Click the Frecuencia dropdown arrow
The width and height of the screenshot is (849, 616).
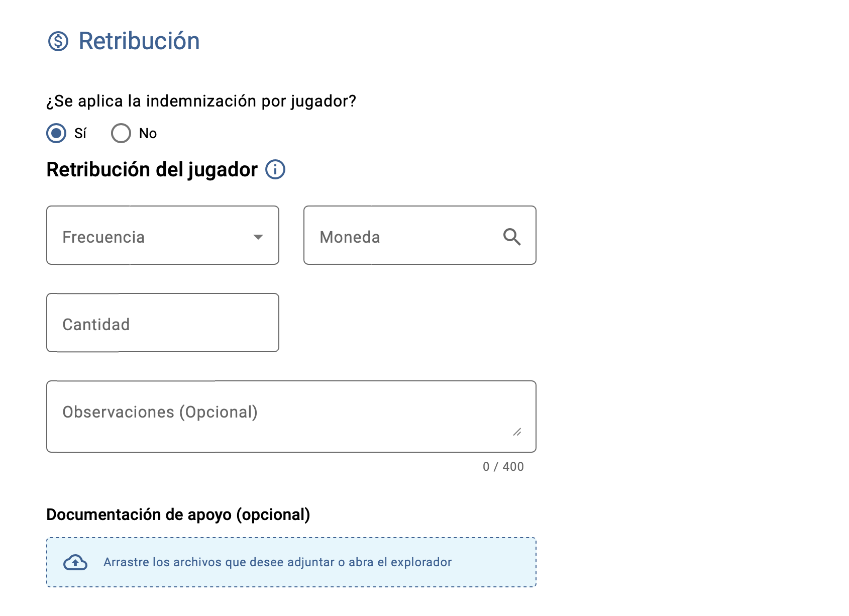coord(258,237)
